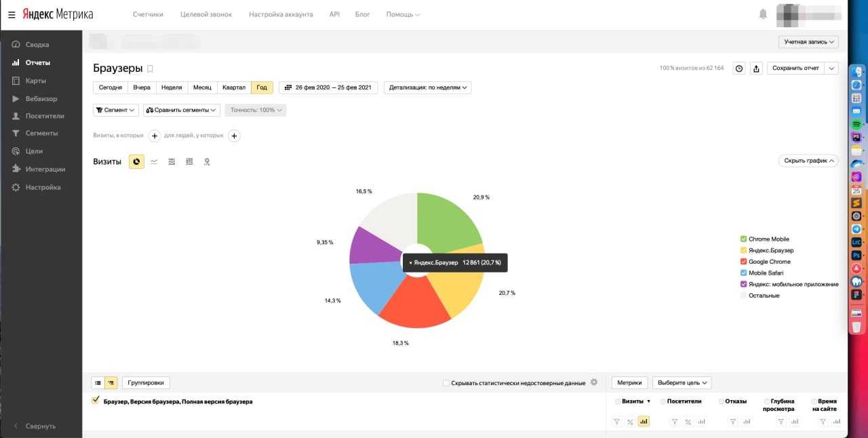The image size is (868, 438).
Task: Click the filter icon under Посетители
Action: 675,422
